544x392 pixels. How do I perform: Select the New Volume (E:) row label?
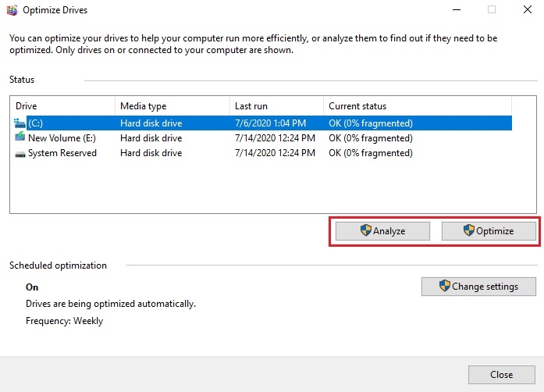(62, 138)
